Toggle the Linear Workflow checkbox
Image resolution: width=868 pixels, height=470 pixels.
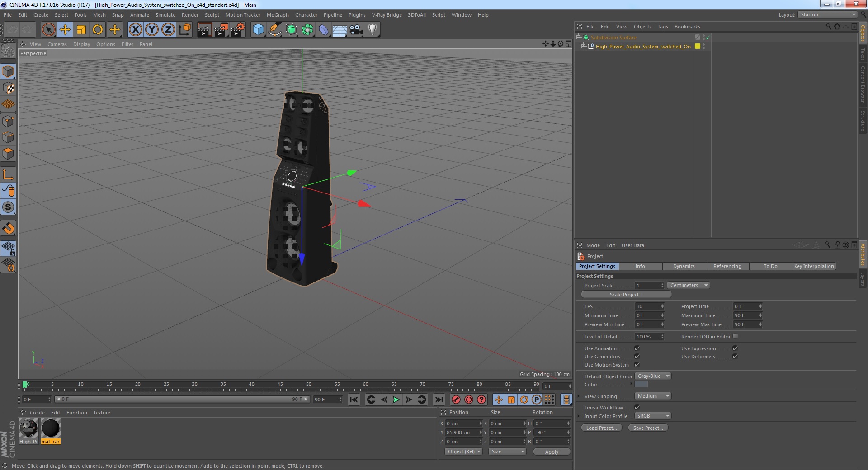tap(637, 407)
